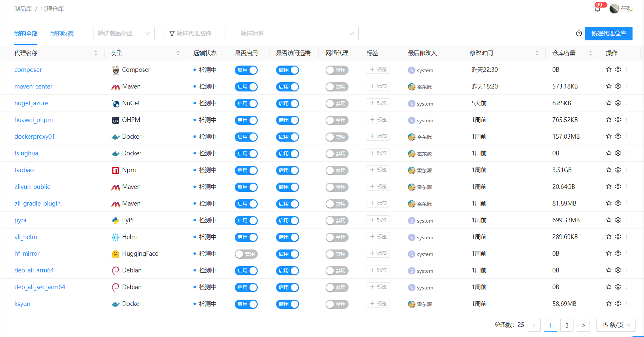Star the taobao proxy repository
The height and width of the screenshot is (337, 644).
pyautogui.click(x=609, y=170)
